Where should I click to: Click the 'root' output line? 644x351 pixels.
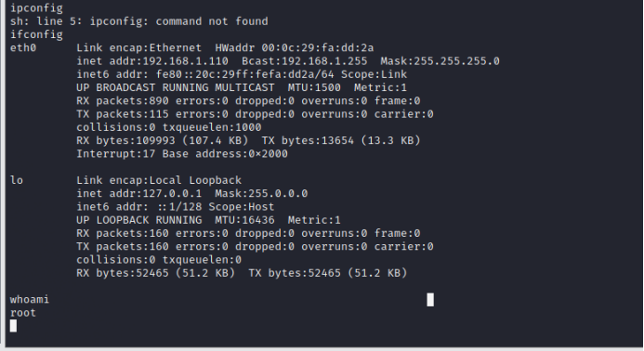(23, 313)
